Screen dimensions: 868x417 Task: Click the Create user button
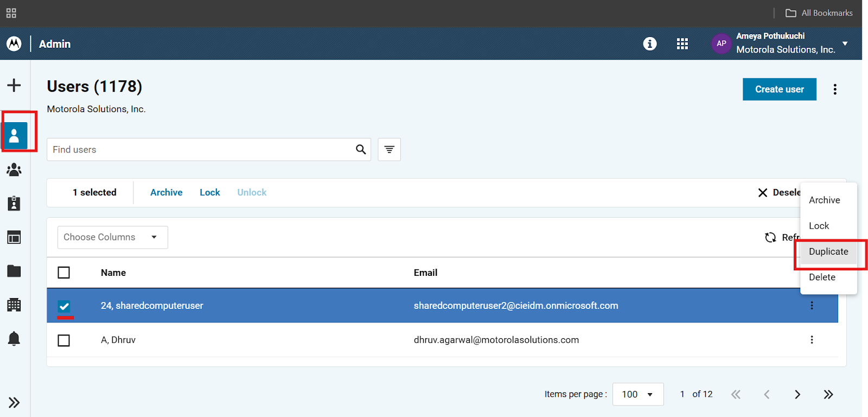tap(779, 90)
